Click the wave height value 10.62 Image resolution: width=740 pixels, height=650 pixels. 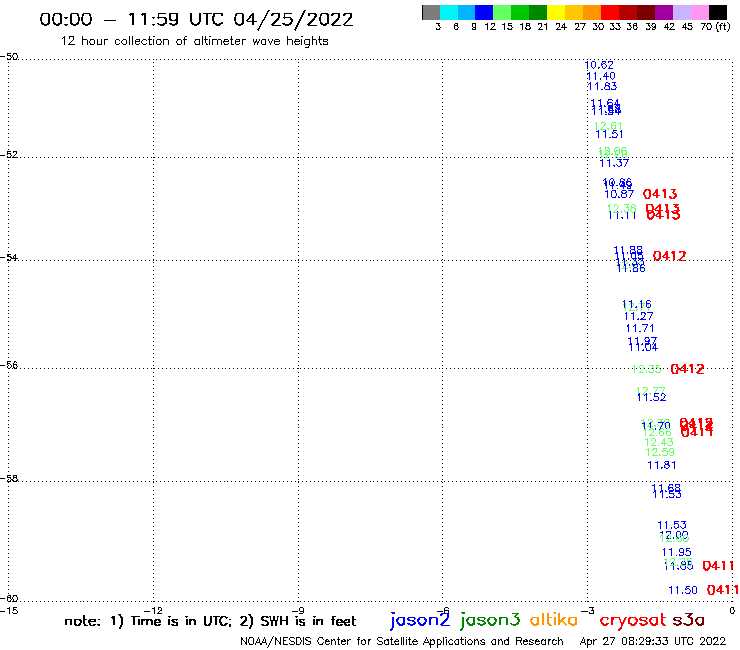(599, 65)
